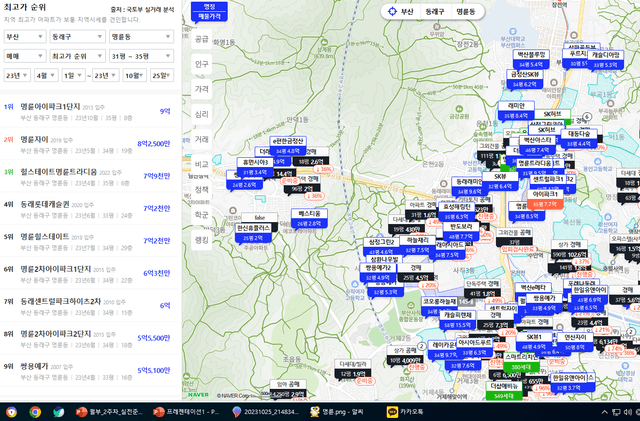
Task: Open the 벽산블루밍 34평 5.4억 marker
Action: 531,59
